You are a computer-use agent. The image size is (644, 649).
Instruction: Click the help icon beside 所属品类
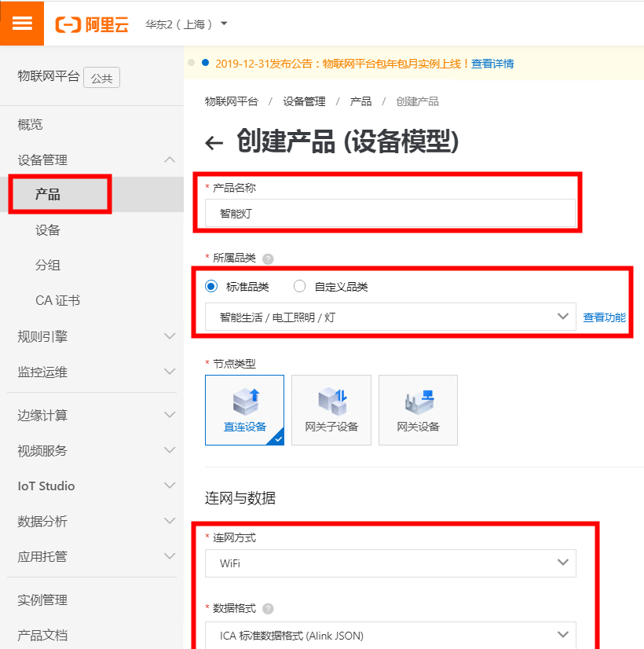pos(268,258)
